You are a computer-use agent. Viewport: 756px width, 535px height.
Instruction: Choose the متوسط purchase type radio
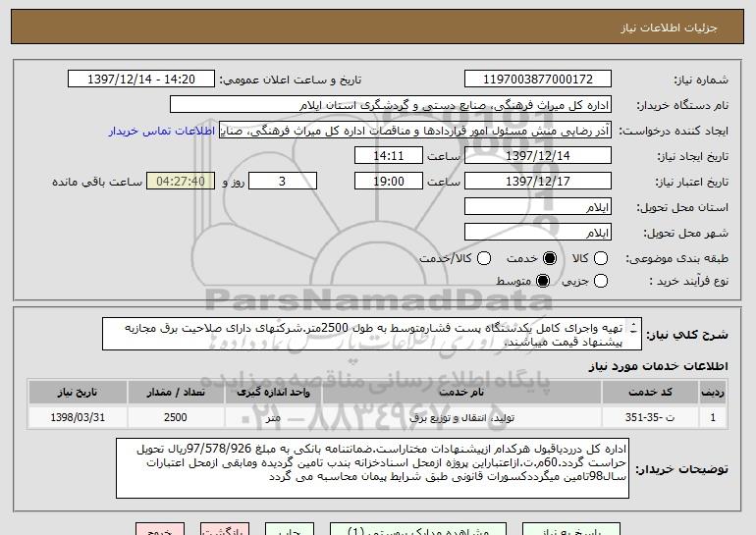pos(543,281)
